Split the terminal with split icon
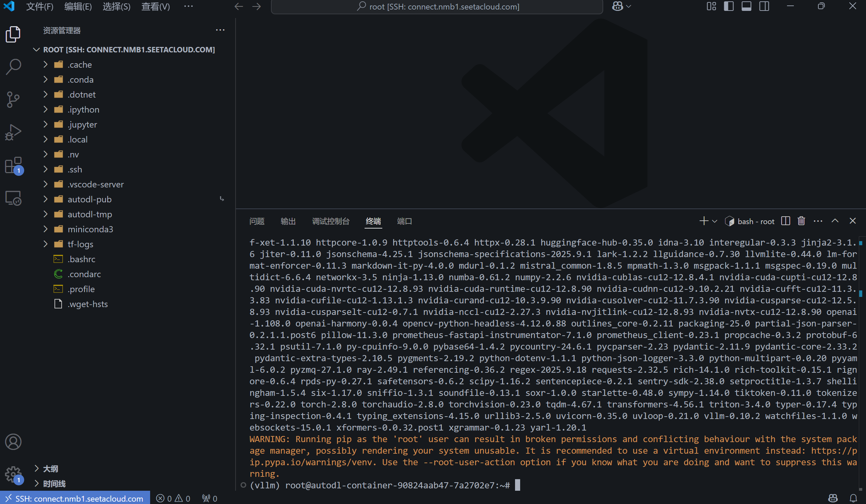 pyautogui.click(x=785, y=221)
